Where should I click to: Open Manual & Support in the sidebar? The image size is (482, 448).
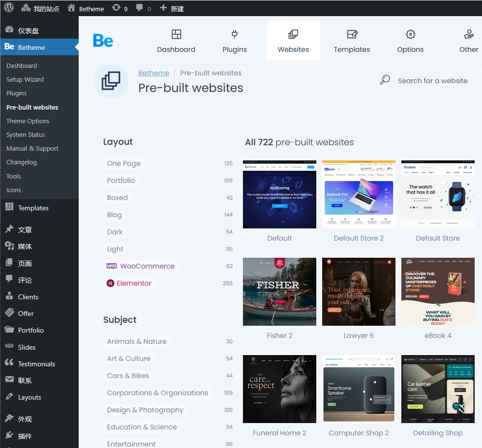click(32, 148)
